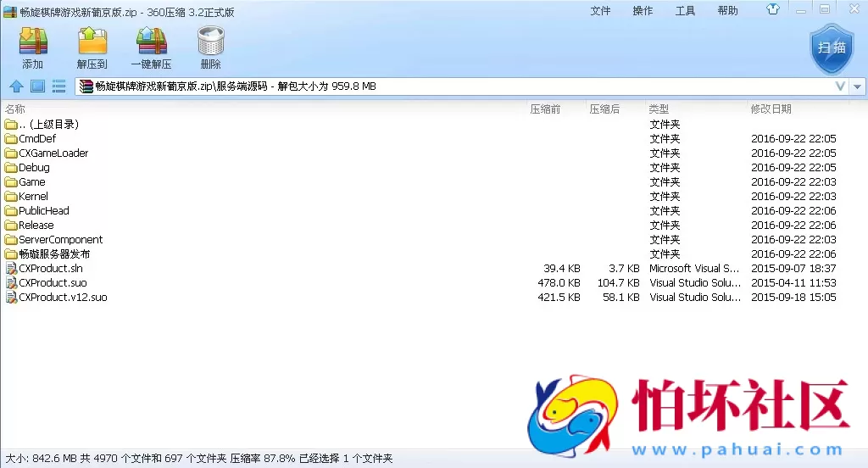This screenshot has width=868, height=468.
Task: Sort by 压缩后 column header
Action: (604, 109)
